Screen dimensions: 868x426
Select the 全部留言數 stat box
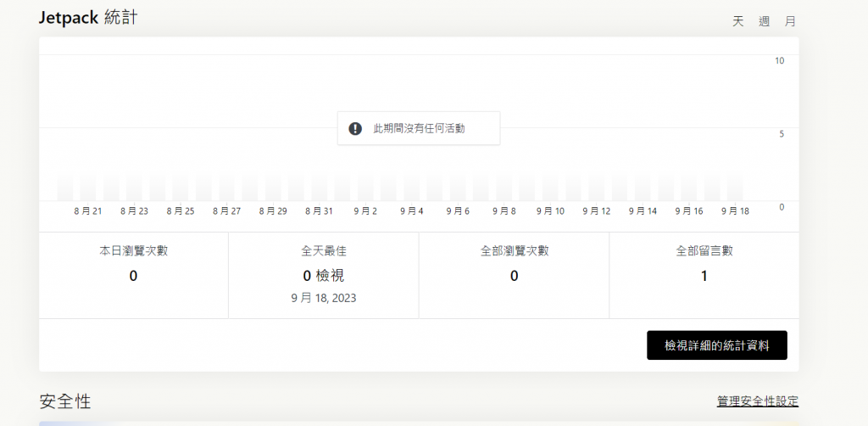pyautogui.click(x=704, y=275)
